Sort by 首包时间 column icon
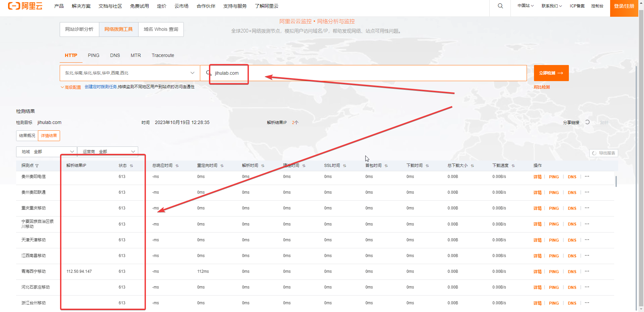The width and height of the screenshot is (644, 312). pos(386,166)
